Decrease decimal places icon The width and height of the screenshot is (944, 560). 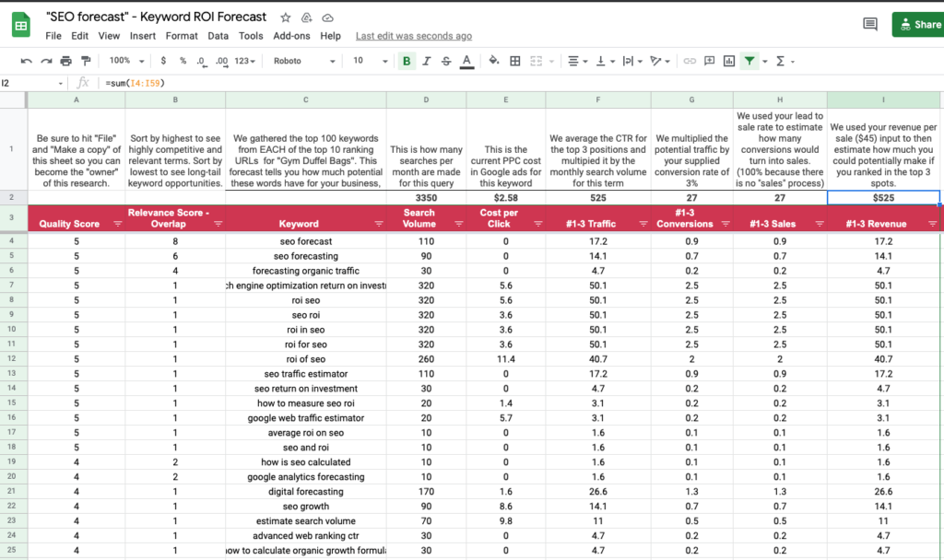tap(202, 62)
